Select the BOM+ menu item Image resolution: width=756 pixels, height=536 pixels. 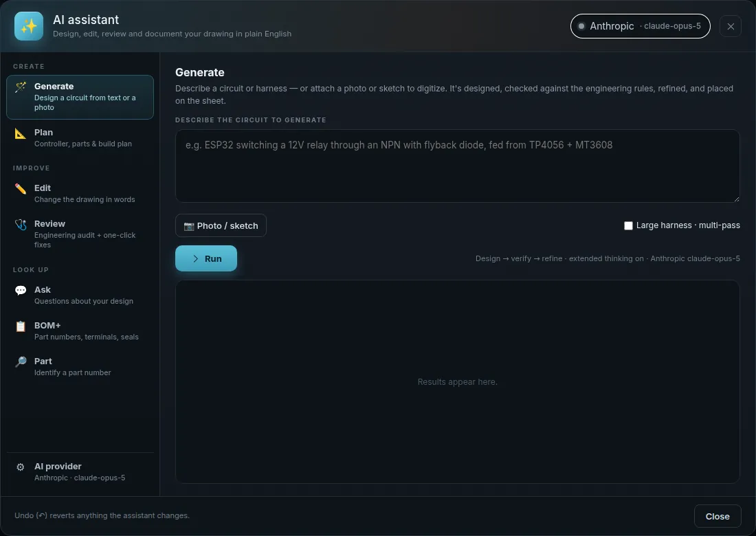80,331
